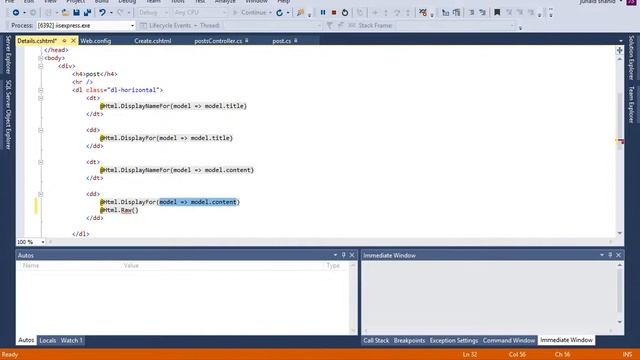Open the undo history dropdown arrow
Viewport: 640px width, 360px height.
click(x=111, y=13)
